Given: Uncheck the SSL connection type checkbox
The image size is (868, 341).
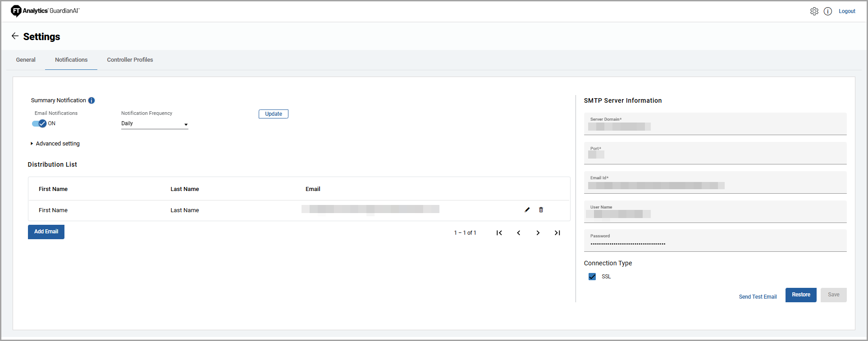Looking at the screenshot, I should coord(592,277).
